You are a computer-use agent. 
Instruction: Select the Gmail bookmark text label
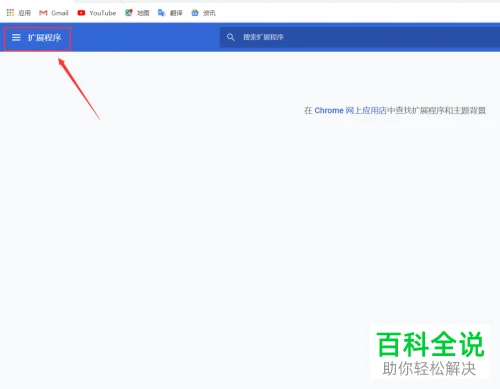click(x=60, y=13)
